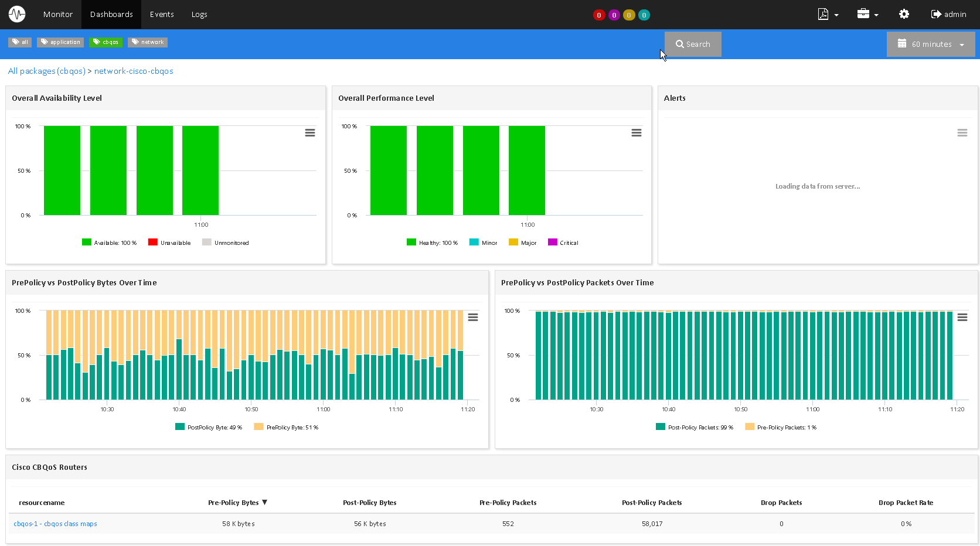Open cbqos-1 - cbqos class maps link
The image size is (980, 546).
(55, 524)
